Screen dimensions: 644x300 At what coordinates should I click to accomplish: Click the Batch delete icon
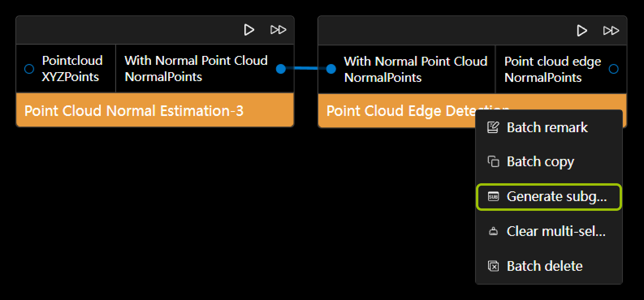(493, 266)
